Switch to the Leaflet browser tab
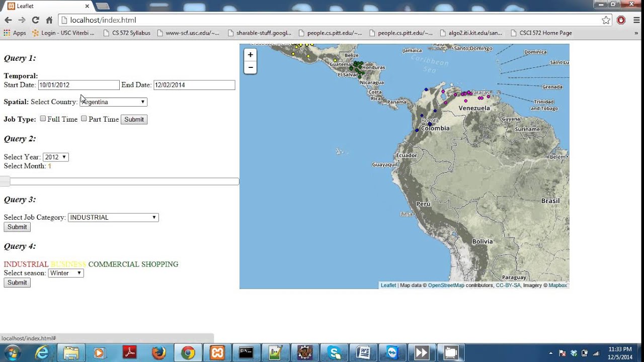Image resolution: width=644 pixels, height=362 pixels. point(48,6)
